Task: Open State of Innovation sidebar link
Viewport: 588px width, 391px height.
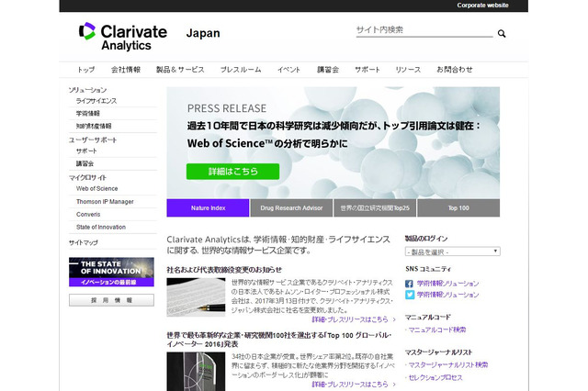Action: [101, 227]
